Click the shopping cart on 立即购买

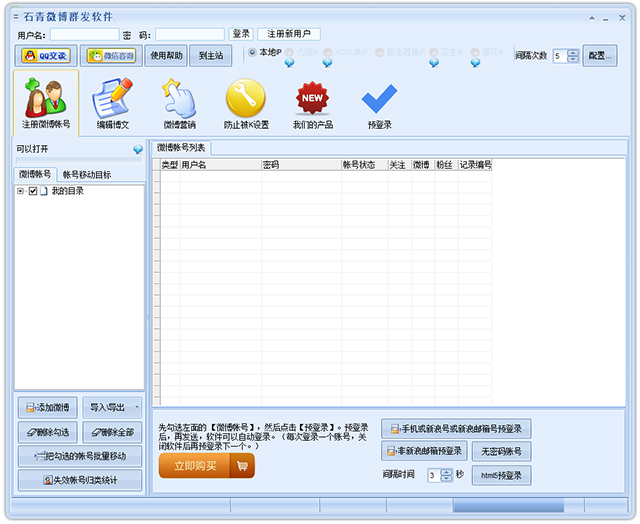(x=242, y=466)
